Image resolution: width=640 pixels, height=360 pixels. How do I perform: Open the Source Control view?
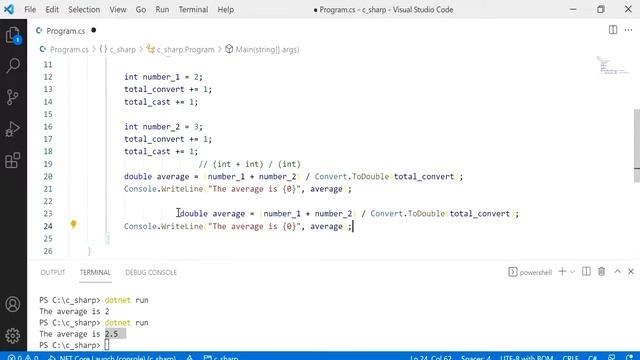click(x=13, y=97)
